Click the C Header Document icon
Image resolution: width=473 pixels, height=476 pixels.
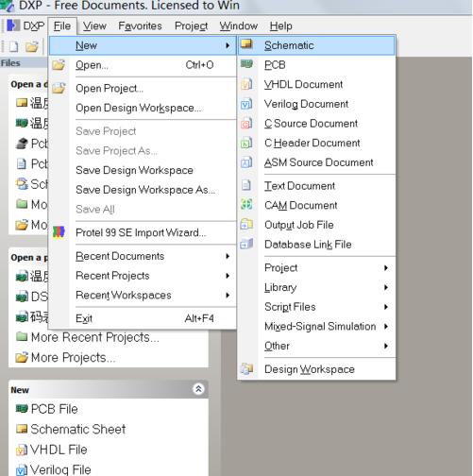246,143
